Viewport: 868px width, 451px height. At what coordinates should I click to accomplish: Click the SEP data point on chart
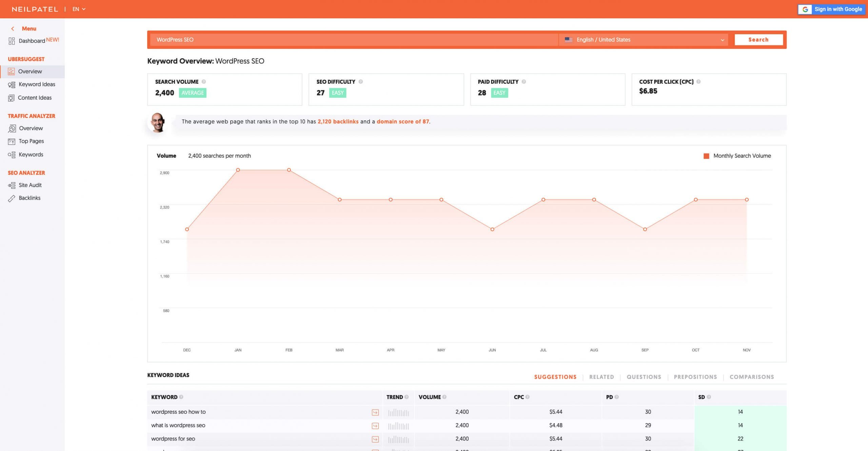(x=645, y=230)
